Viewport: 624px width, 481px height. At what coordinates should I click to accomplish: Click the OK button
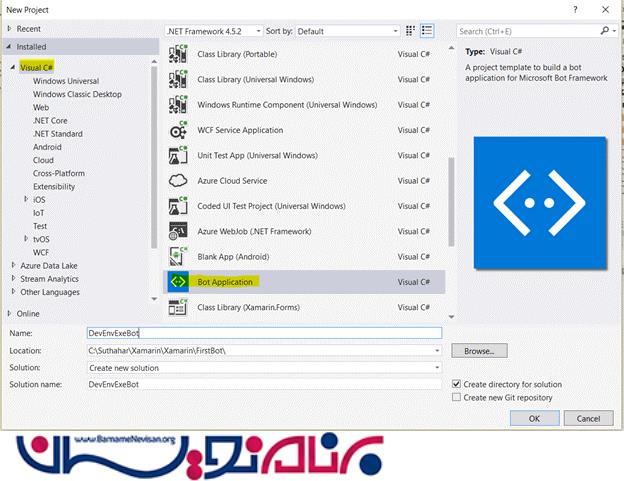pyautogui.click(x=534, y=418)
